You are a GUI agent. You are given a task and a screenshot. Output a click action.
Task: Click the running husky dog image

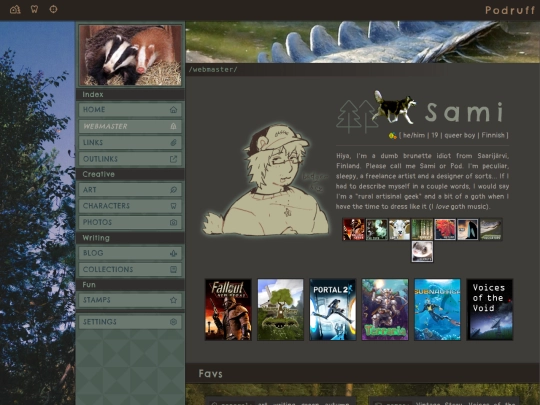(395, 107)
